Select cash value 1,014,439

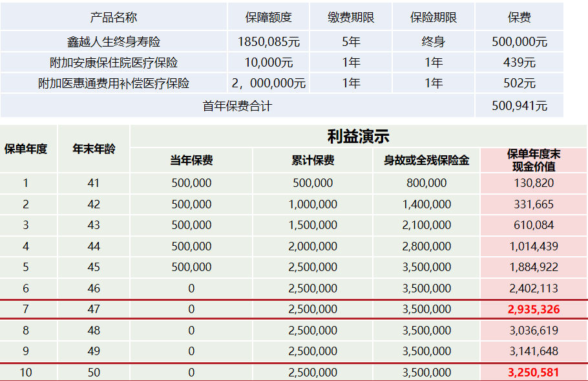coord(534,246)
